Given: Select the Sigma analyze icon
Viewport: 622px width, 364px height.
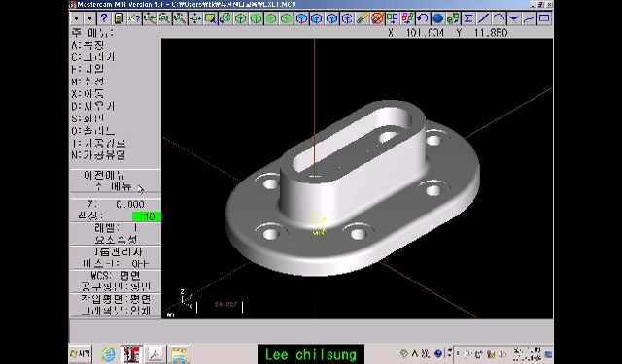Looking at the screenshot, I should 468,18.
